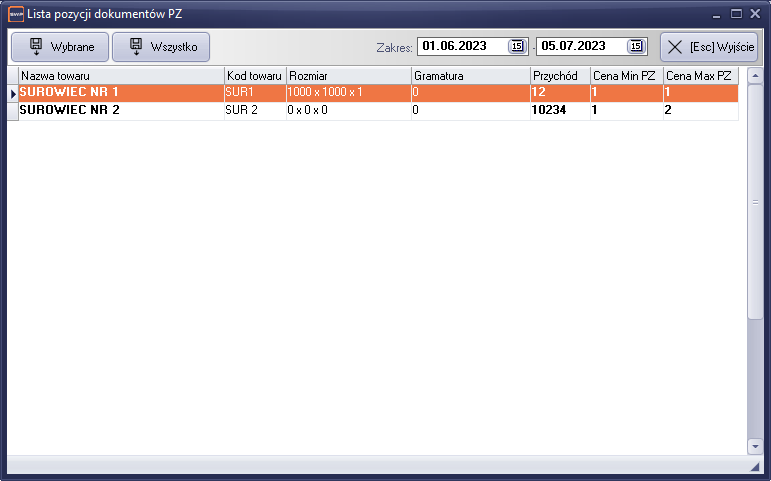Sort by Kod towaru column header
This screenshot has height=481, width=771.
255,76
